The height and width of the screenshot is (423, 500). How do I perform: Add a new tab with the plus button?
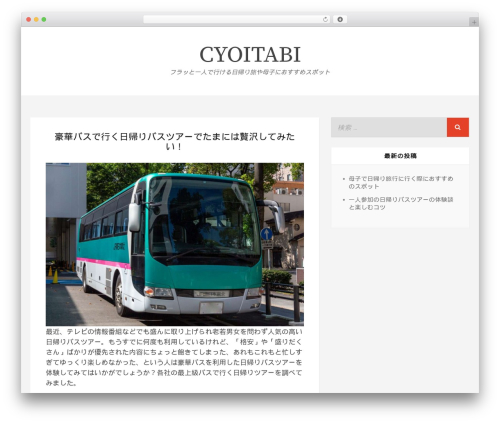tap(474, 22)
